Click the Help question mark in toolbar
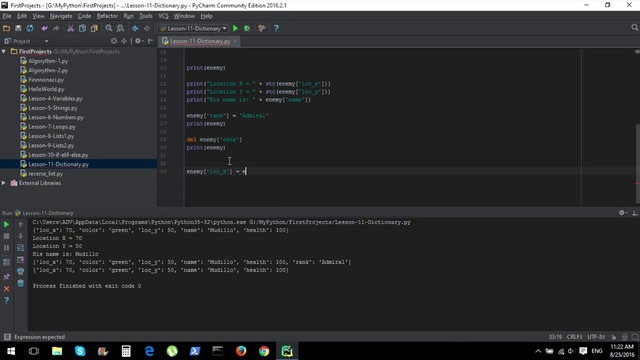Viewport: 640px width, 360px height. click(x=276, y=28)
